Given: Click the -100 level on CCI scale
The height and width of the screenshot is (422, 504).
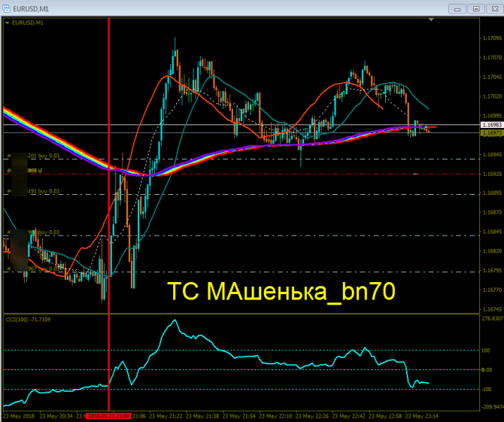Looking at the screenshot, I should (486, 389).
